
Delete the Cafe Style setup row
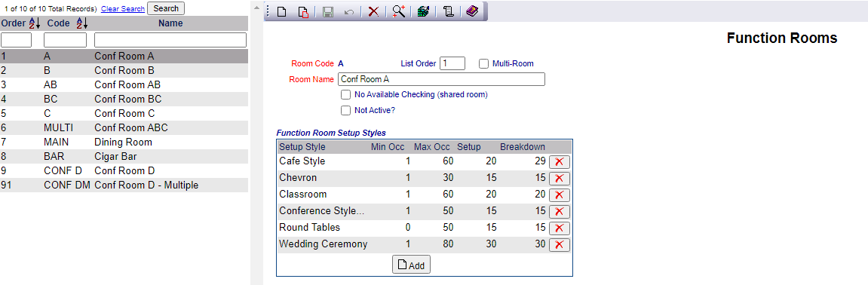[559, 161]
